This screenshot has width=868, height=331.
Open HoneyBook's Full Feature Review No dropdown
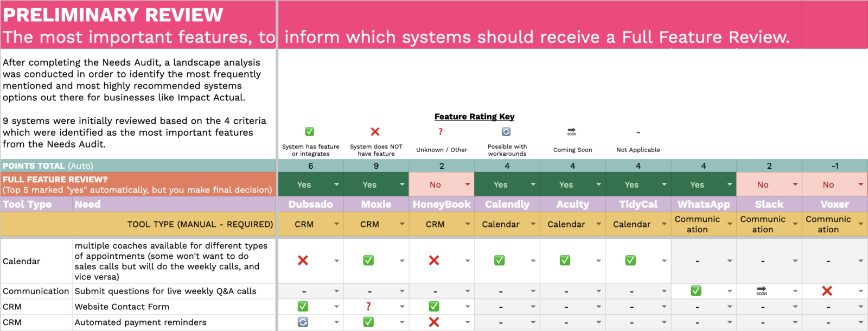tap(468, 184)
